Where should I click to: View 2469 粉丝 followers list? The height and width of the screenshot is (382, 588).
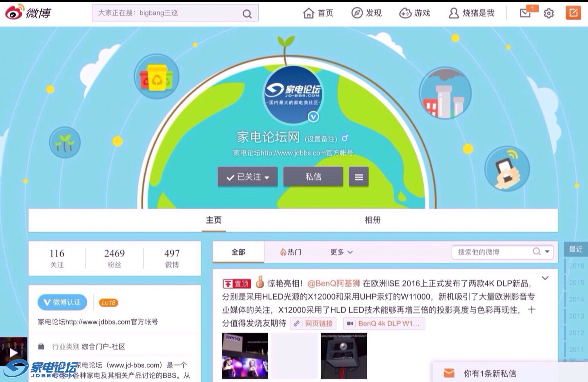coord(114,259)
